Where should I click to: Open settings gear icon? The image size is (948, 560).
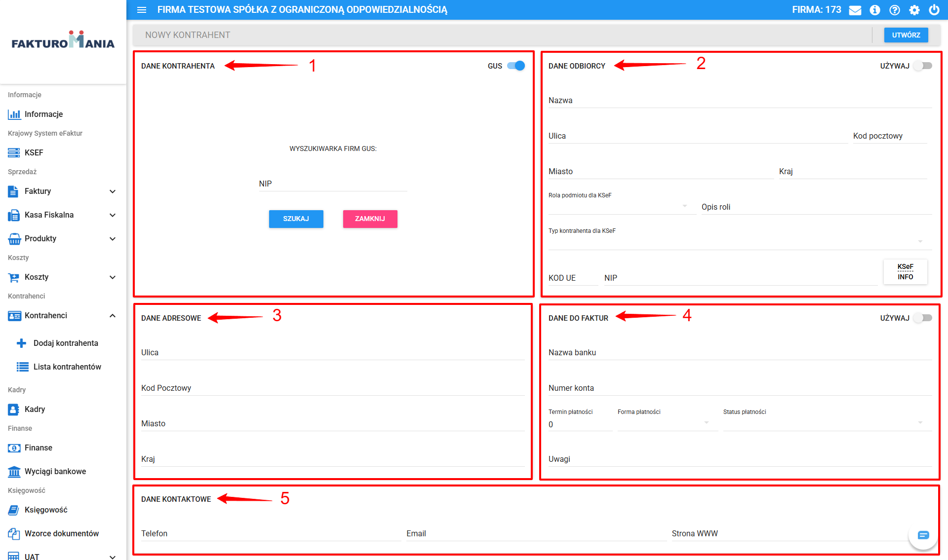pyautogui.click(x=914, y=10)
